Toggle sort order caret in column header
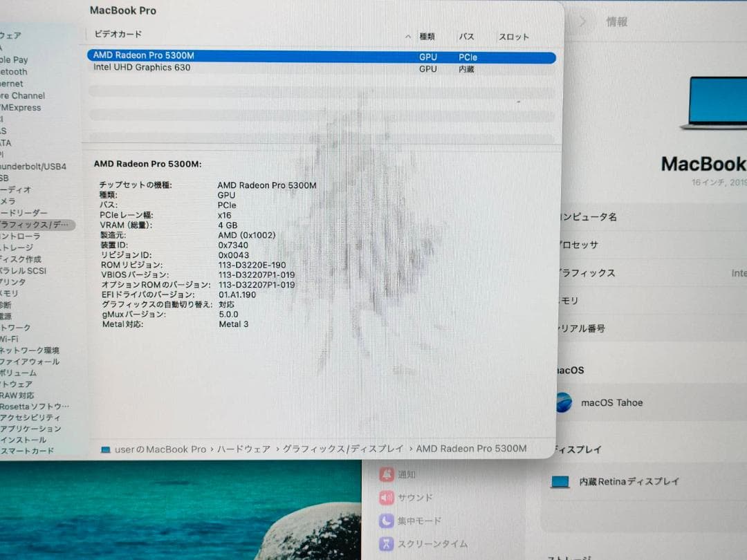The width and height of the screenshot is (747, 560). 408,37
